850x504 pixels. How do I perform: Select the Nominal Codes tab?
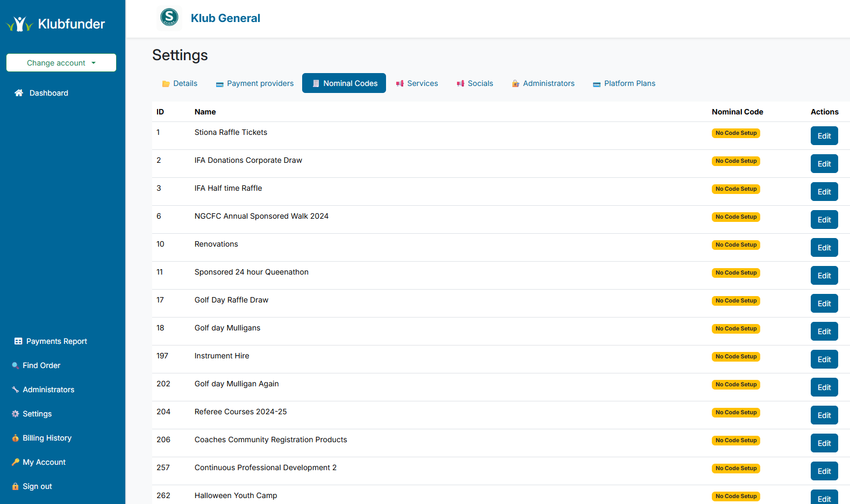point(344,83)
